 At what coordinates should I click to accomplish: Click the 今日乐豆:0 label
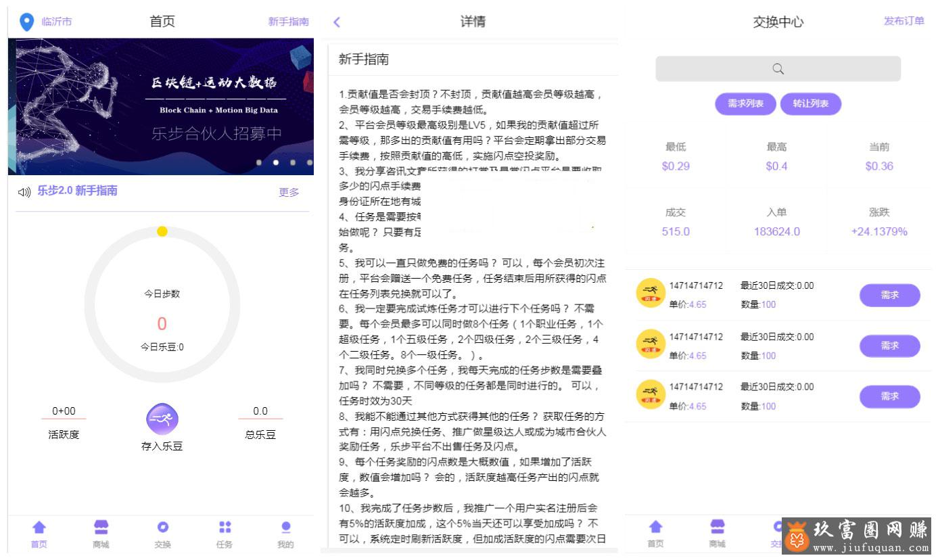[x=162, y=347]
